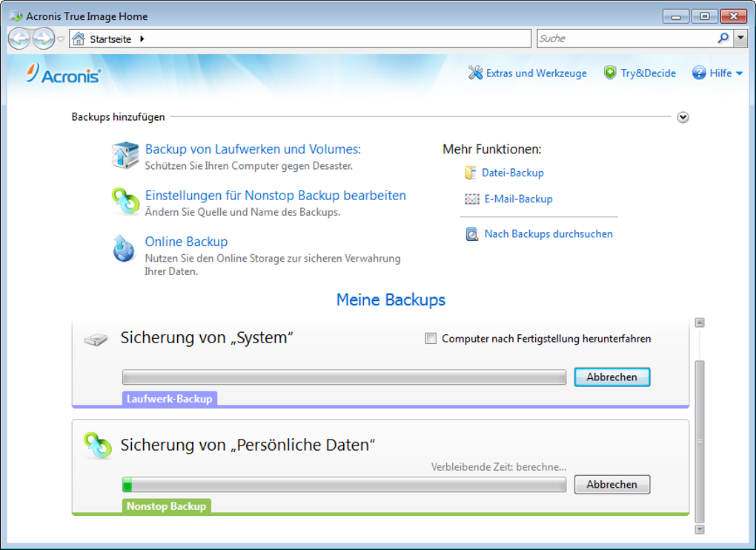Viewport: 756px width, 550px height.
Task: Open Nach Backups durchsuchen
Action: point(548,233)
